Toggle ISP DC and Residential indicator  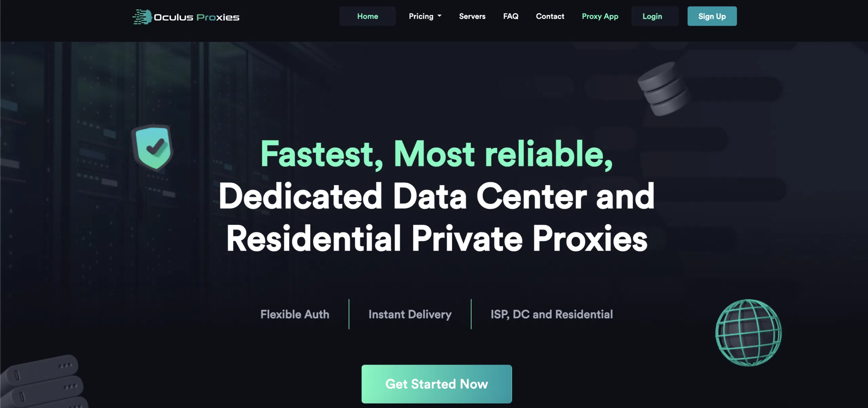[552, 314]
